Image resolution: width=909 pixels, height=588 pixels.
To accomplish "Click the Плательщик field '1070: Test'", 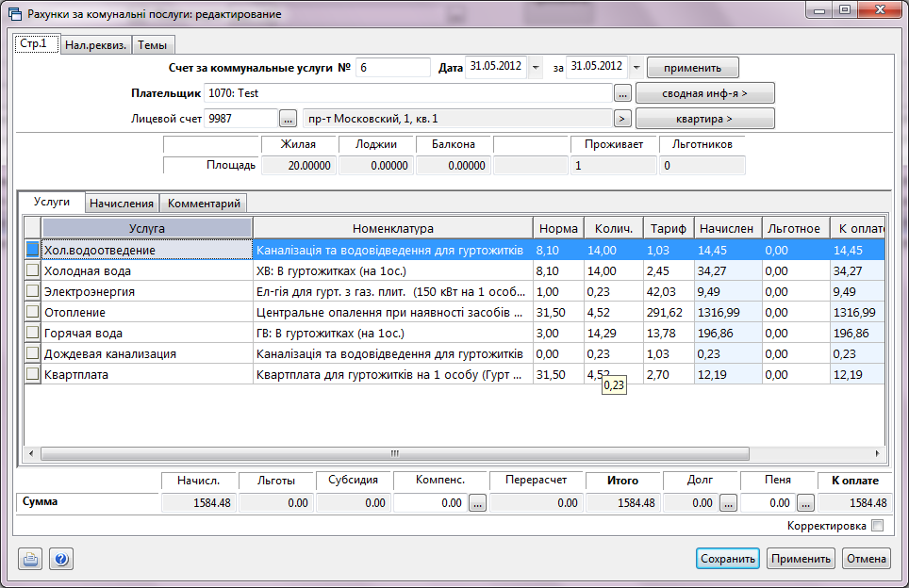I will (408, 93).
